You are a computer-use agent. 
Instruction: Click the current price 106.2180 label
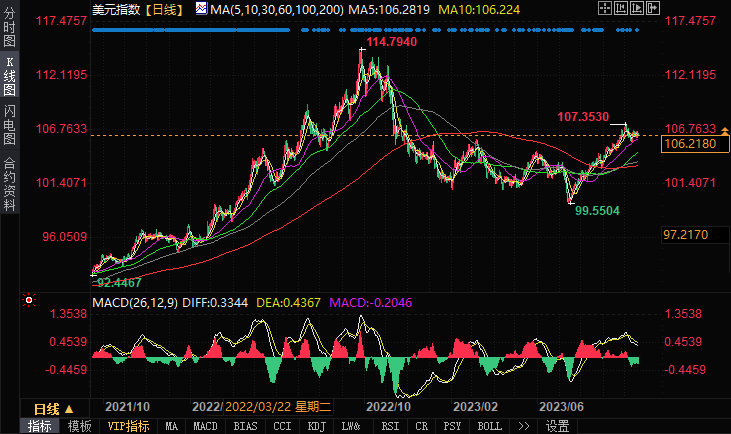688,144
